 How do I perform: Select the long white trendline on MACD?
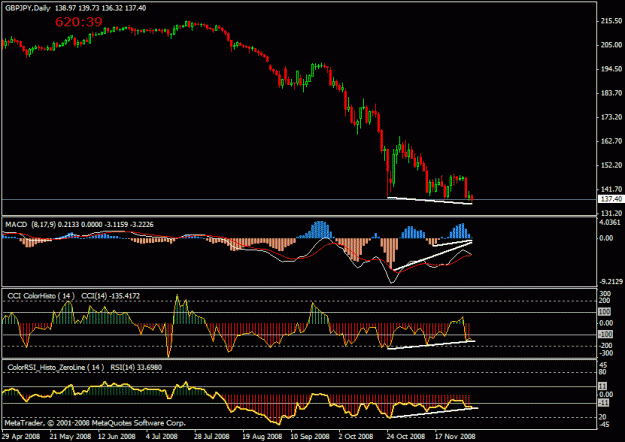[x=432, y=256]
